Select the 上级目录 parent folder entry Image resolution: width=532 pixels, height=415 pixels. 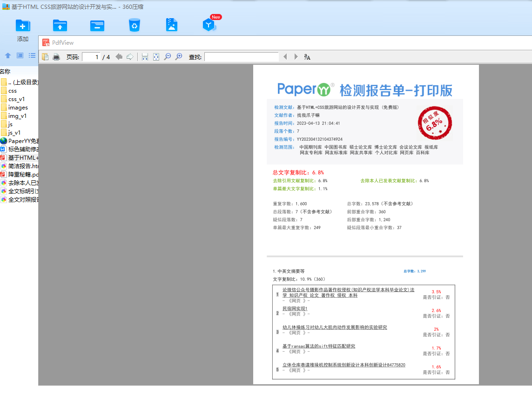coord(20,82)
